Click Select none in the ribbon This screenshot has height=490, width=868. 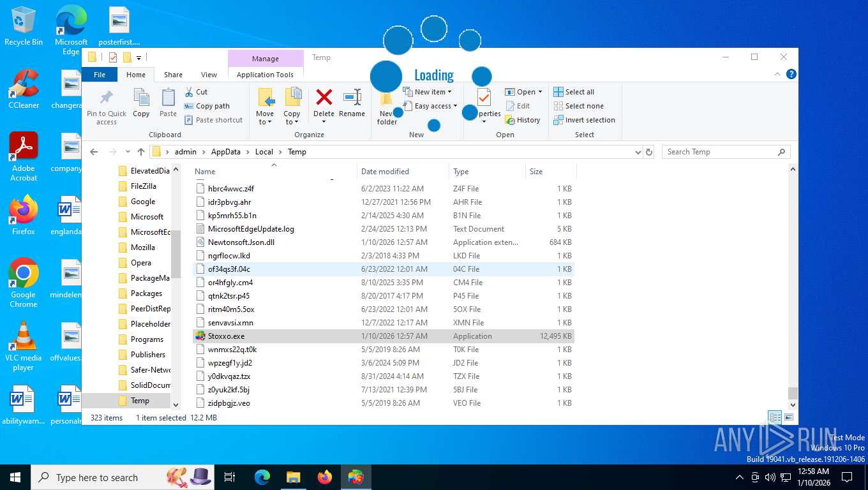pos(578,106)
